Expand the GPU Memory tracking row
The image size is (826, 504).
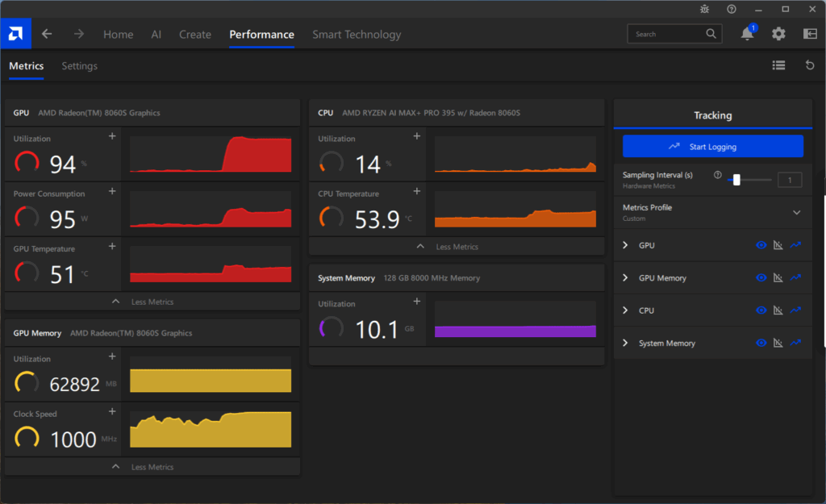(x=625, y=277)
